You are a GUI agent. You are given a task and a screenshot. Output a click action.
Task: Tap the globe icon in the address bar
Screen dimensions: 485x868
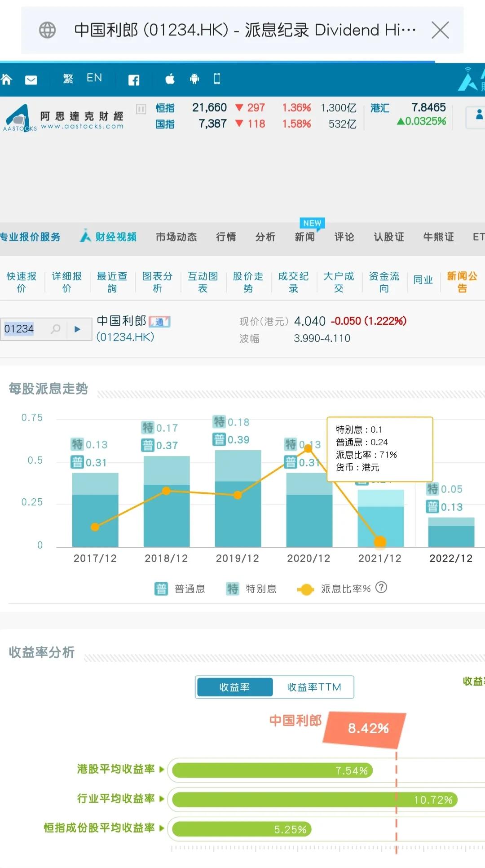pos(47,30)
